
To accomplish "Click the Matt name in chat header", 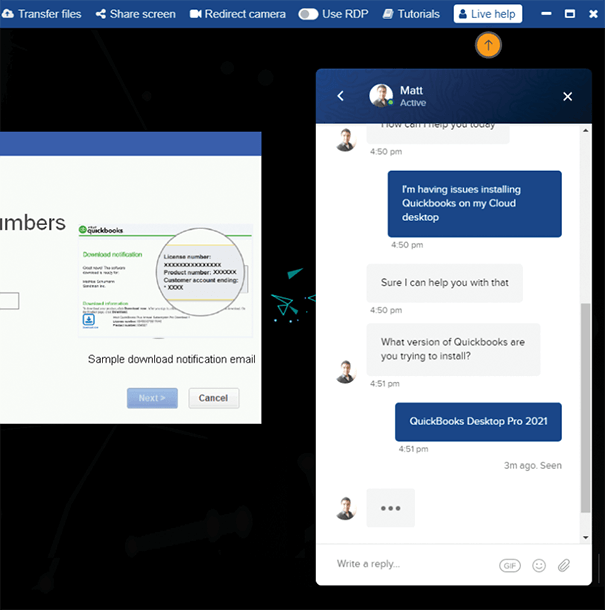I will pyautogui.click(x=411, y=90).
